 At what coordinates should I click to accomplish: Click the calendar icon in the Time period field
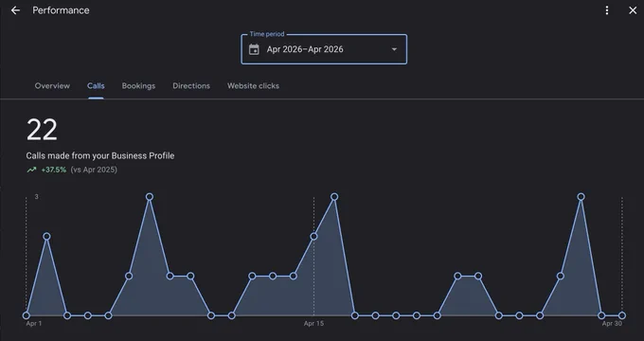pyautogui.click(x=254, y=49)
